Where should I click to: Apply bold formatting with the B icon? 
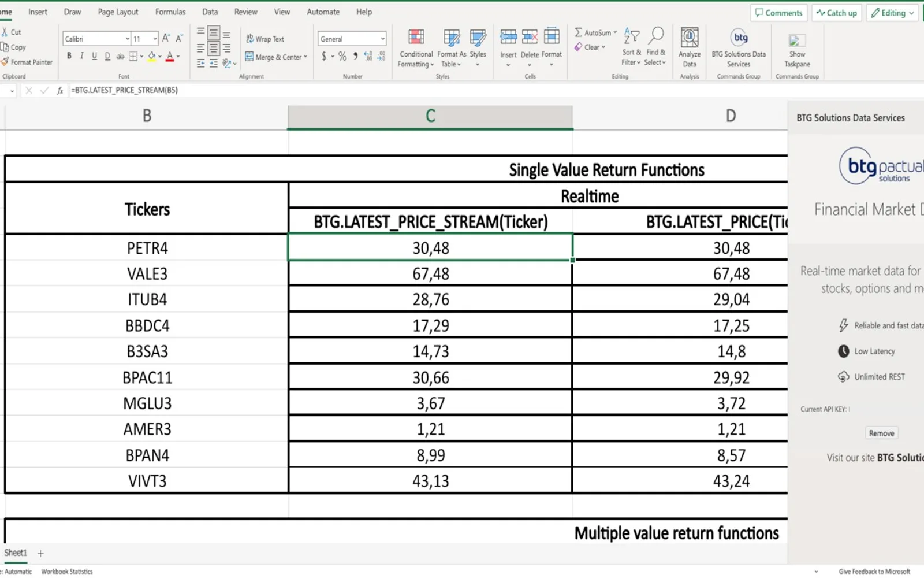(69, 56)
